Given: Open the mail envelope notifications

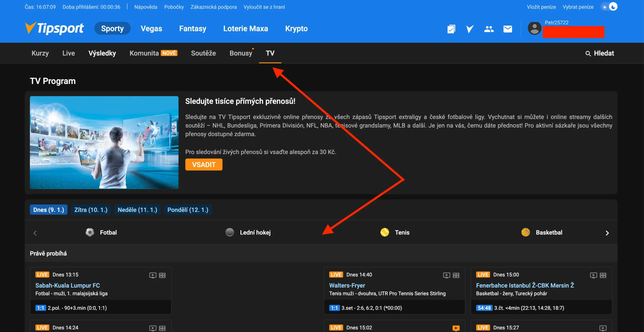Looking at the screenshot, I should 508,29.
